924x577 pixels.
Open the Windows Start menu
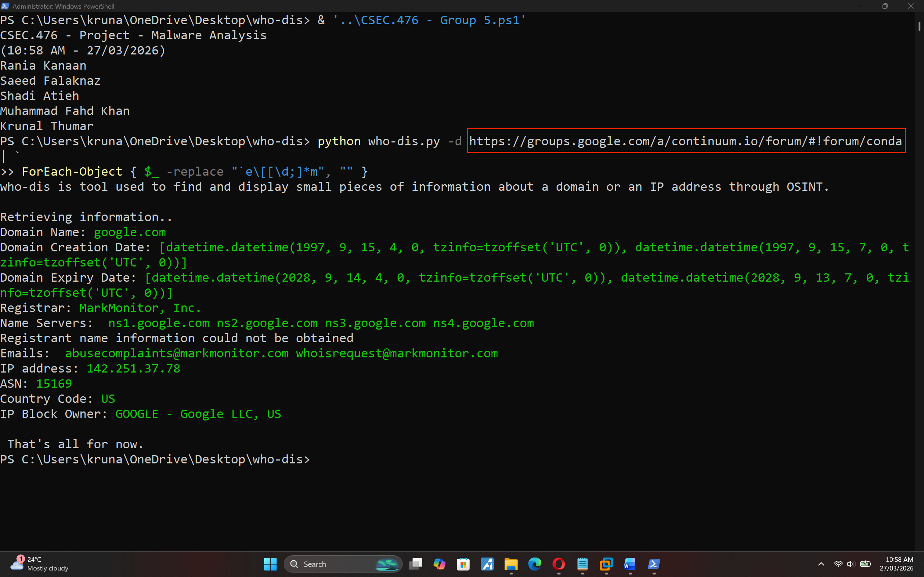coord(270,564)
